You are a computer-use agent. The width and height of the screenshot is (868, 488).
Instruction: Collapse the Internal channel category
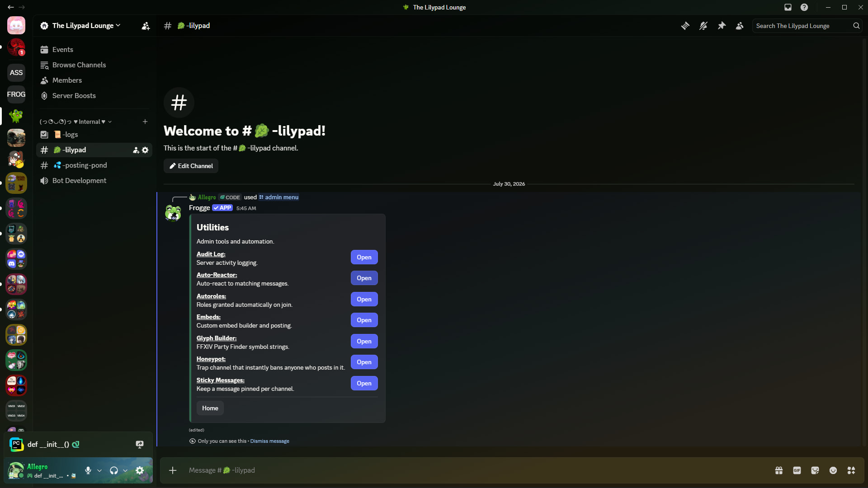click(75, 122)
